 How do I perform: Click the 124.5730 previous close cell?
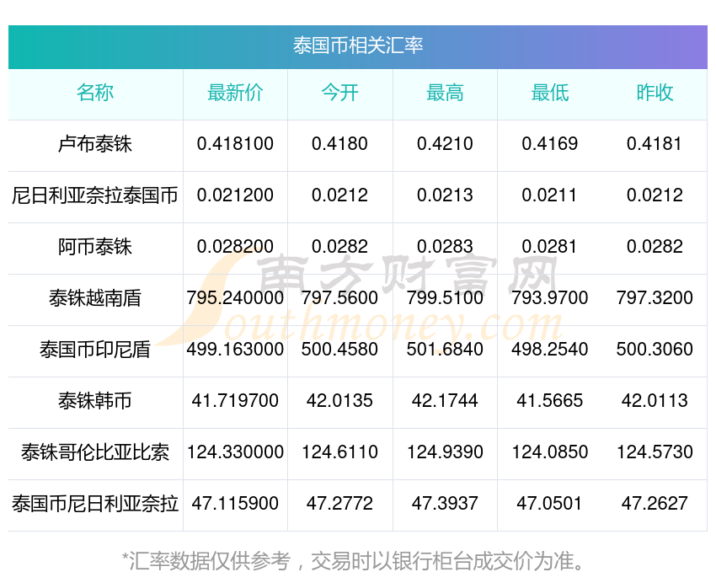(655, 452)
